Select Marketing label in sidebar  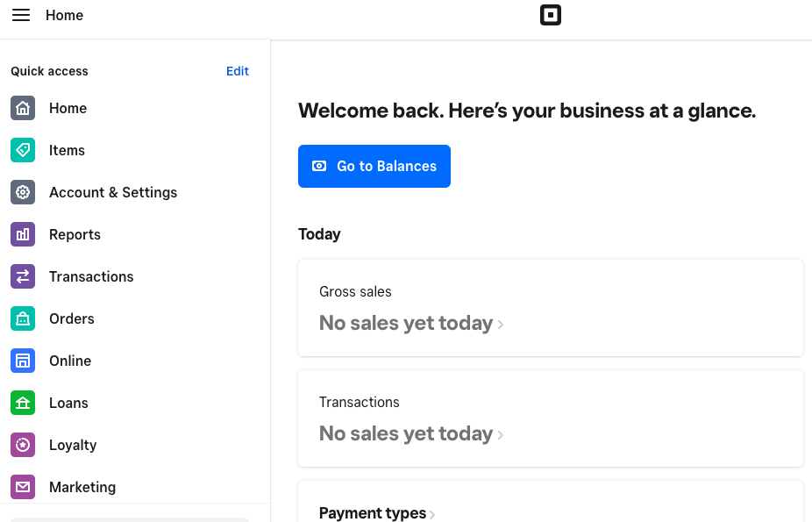coord(82,487)
